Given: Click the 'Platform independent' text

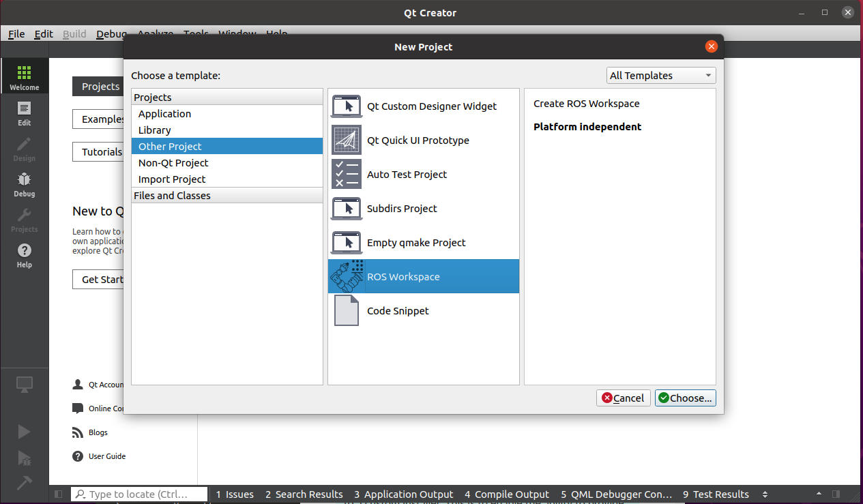Looking at the screenshot, I should tap(587, 127).
